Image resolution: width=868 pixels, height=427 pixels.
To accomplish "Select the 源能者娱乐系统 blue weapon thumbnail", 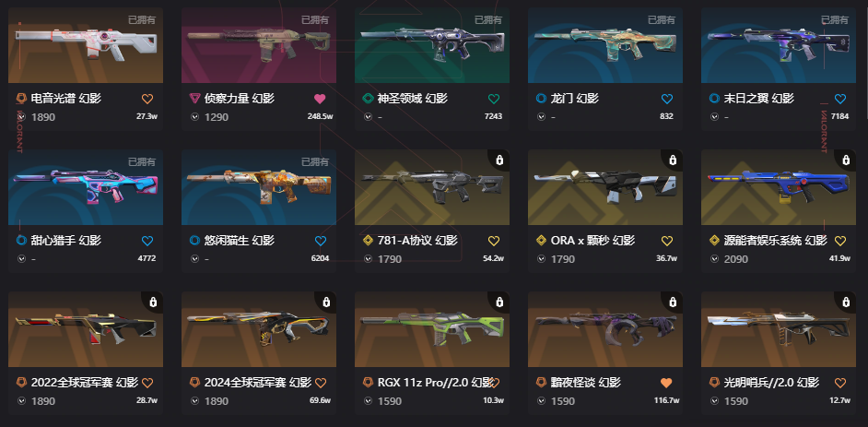I will (x=779, y=187).
